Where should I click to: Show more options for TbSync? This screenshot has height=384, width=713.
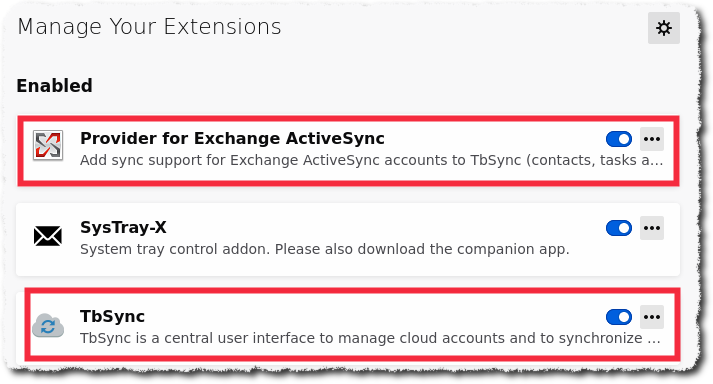(652, 317)
